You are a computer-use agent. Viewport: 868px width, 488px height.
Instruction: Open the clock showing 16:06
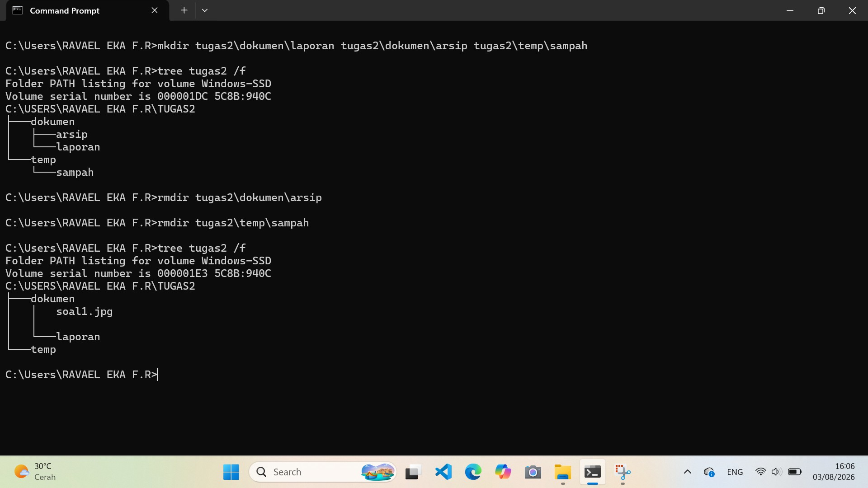point(834,472)
